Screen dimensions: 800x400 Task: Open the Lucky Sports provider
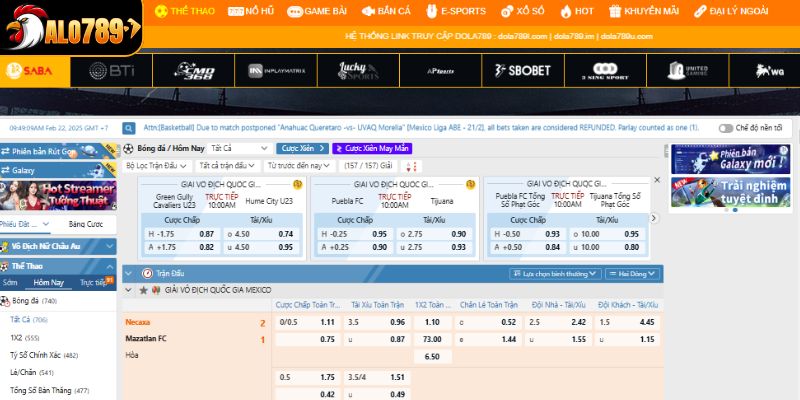coord(359,71)
